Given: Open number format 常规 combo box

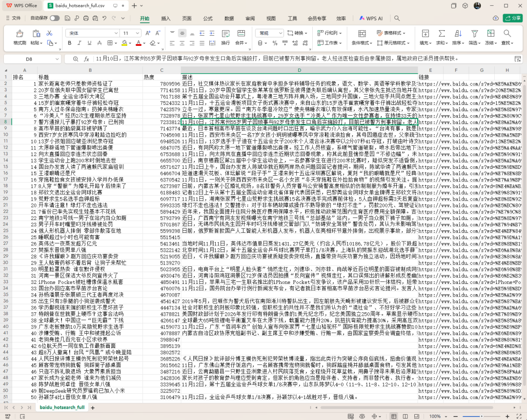Looking at the screenshot, I should tap(269, 33).
